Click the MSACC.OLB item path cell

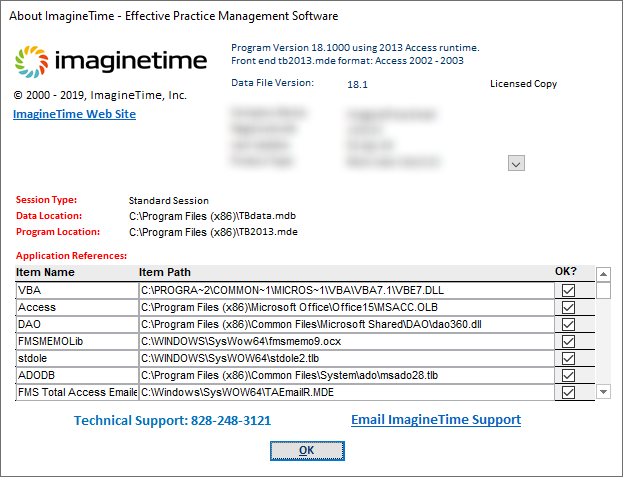[346, 307]
